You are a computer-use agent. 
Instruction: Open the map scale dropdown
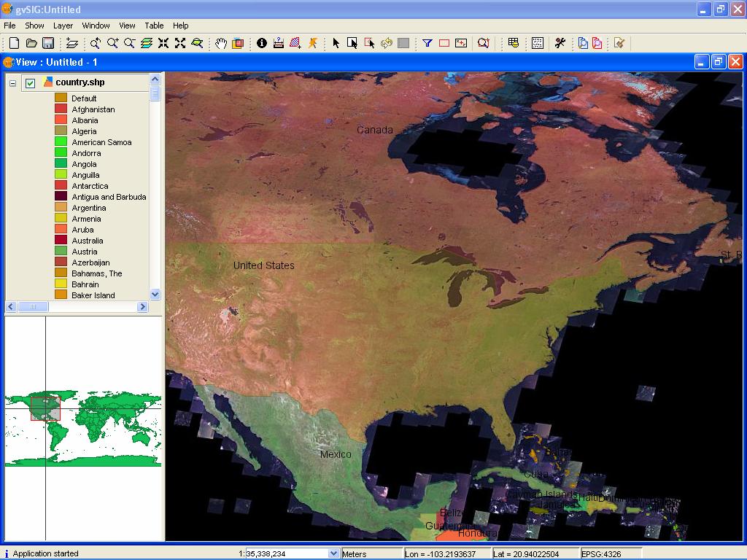click(334, 554)
